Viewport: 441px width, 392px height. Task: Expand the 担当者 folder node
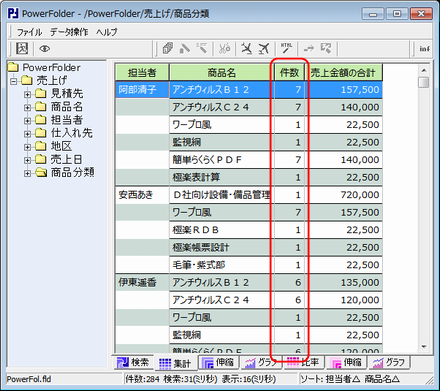pyautogui.click(x=28, y=121)
